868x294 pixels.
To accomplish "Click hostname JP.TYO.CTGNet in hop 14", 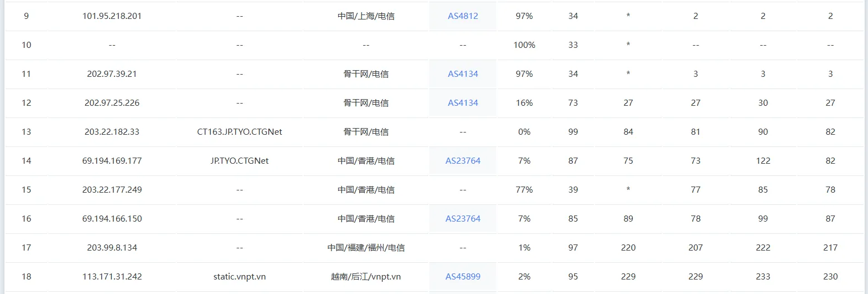I will [240, 161].
